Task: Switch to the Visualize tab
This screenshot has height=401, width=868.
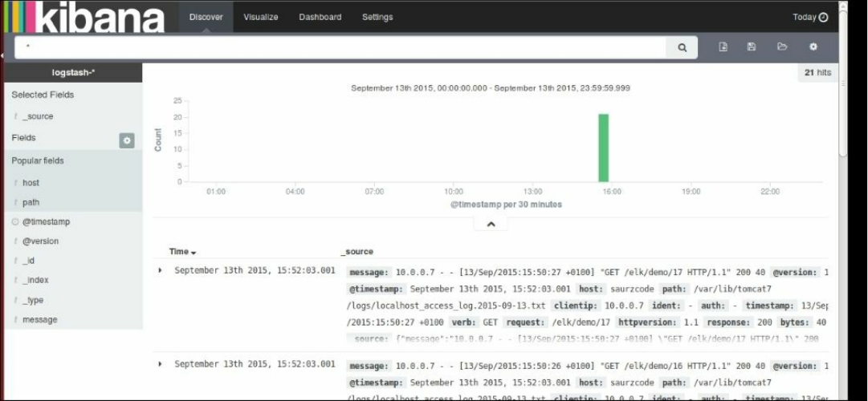Action: click(x=261, y=17)
